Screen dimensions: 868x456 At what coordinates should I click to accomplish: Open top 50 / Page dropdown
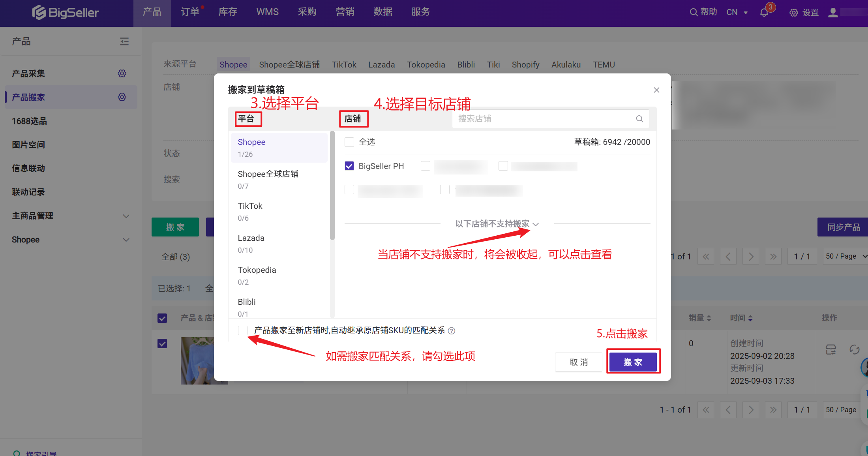[x=846, y=257]
